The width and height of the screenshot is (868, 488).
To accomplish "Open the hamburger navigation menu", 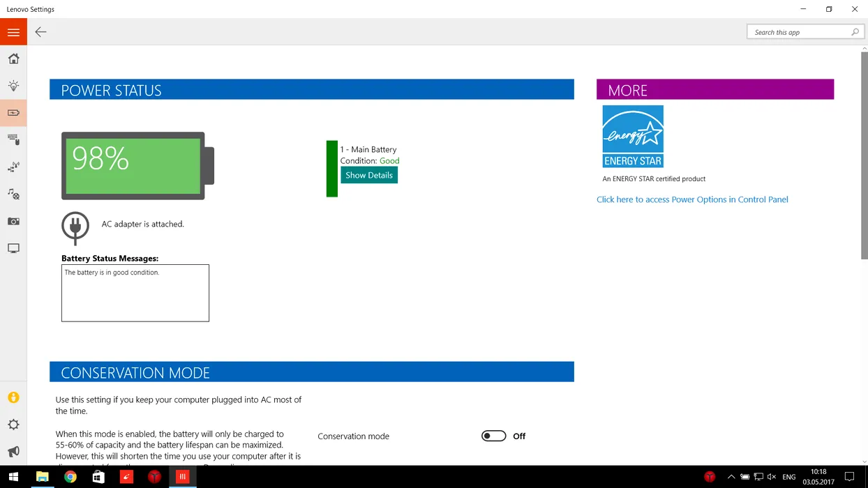I will [x=13, y=32].
